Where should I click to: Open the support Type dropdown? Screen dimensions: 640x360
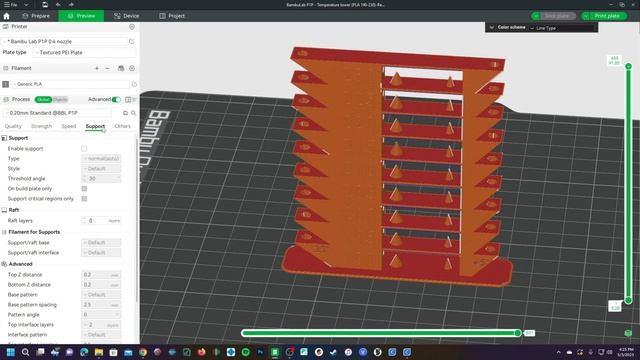[x=101, y=158]
